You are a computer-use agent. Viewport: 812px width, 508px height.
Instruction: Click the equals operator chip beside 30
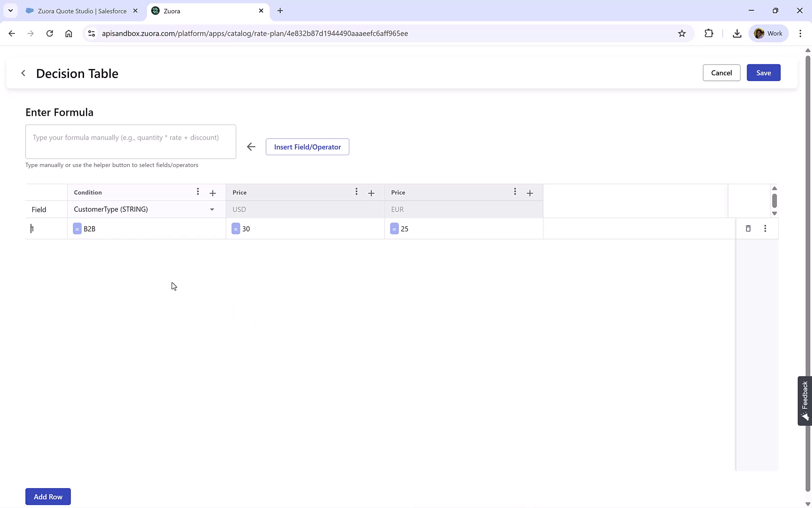click(x=235, y=229)
